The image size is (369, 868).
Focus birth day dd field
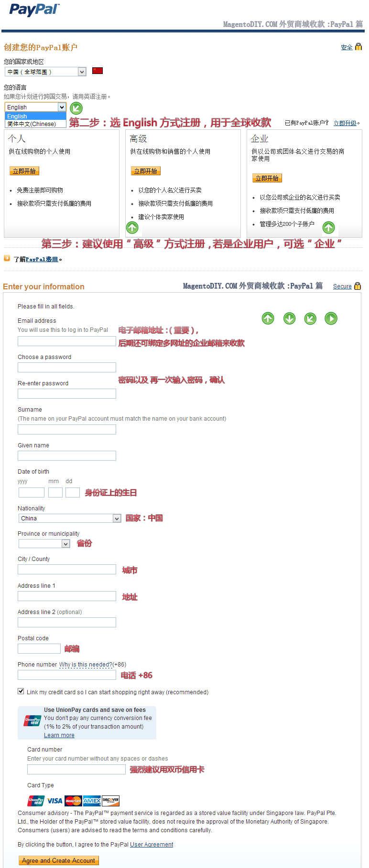73,492
